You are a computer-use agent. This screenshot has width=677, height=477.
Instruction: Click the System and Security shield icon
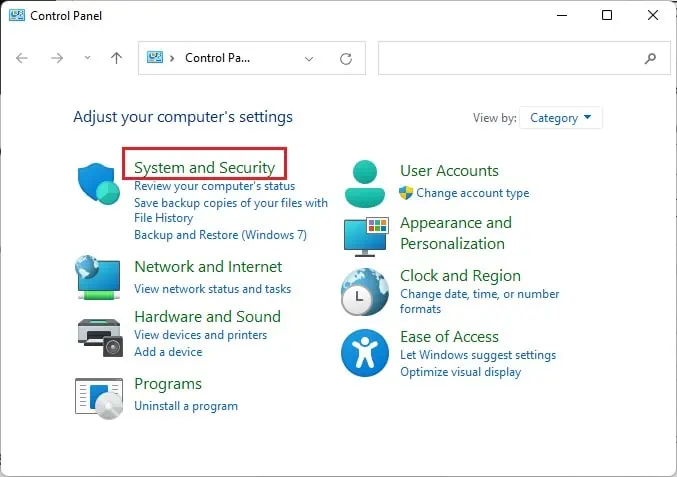coord(99,183)
